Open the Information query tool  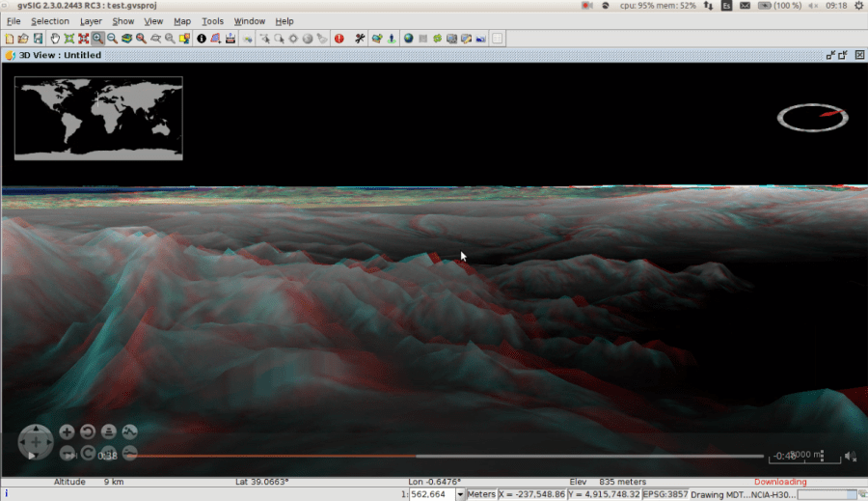pyautogui.click(x=202, y=39)
